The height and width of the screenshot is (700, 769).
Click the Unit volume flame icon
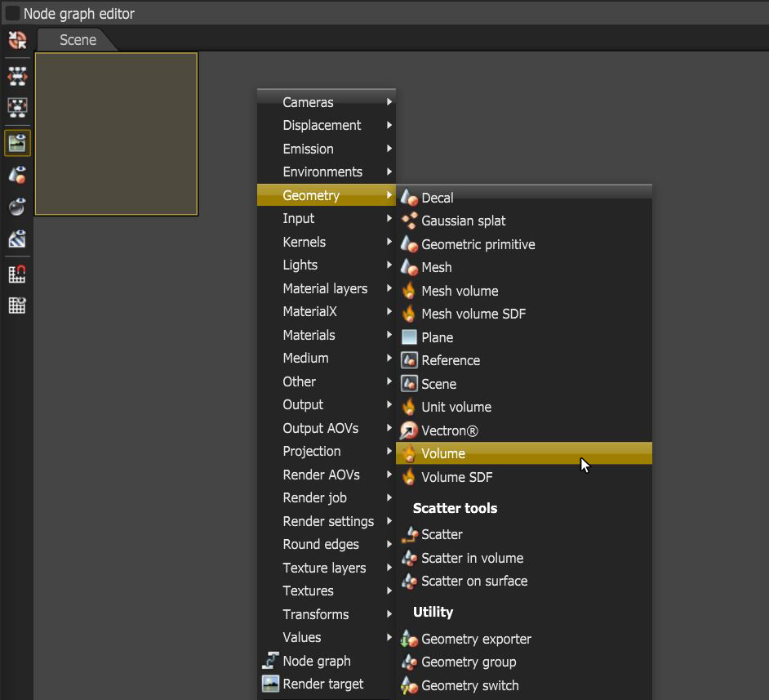coord(409,407)
